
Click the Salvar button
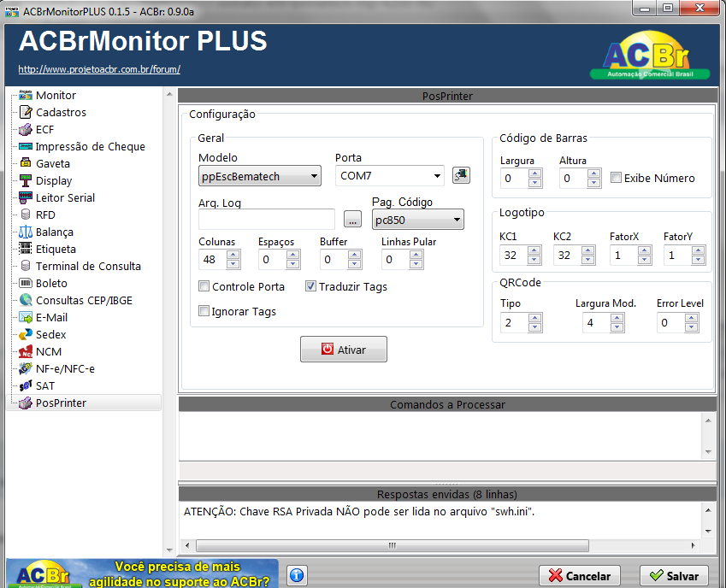coord(674,576)
